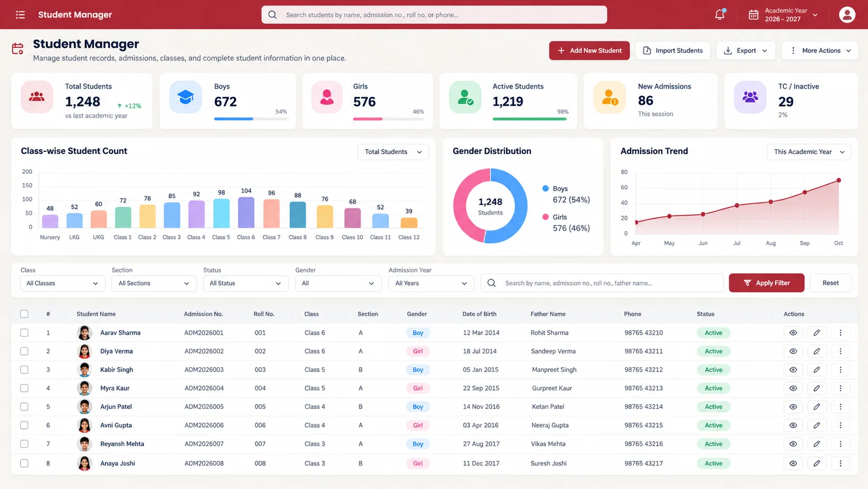Viewport: 868px width, 489px height.
Task: Click the Add New Student button
Action: click(x=589, y=50)
